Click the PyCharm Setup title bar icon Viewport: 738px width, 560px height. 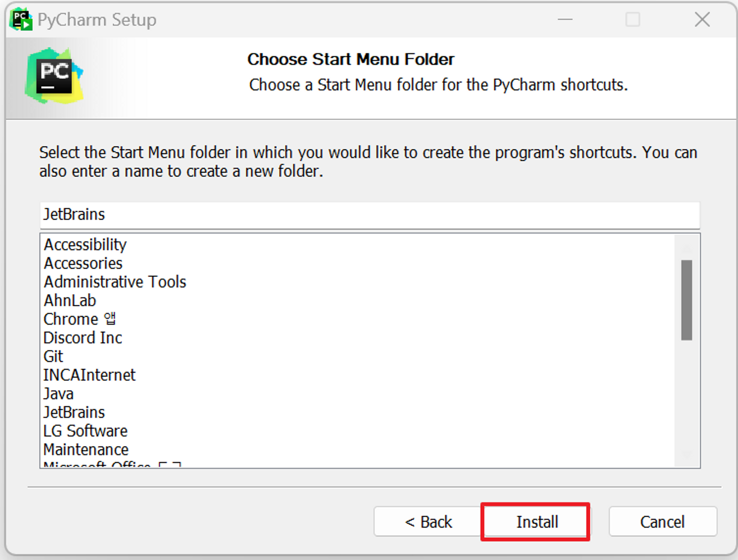click(21, 20)
